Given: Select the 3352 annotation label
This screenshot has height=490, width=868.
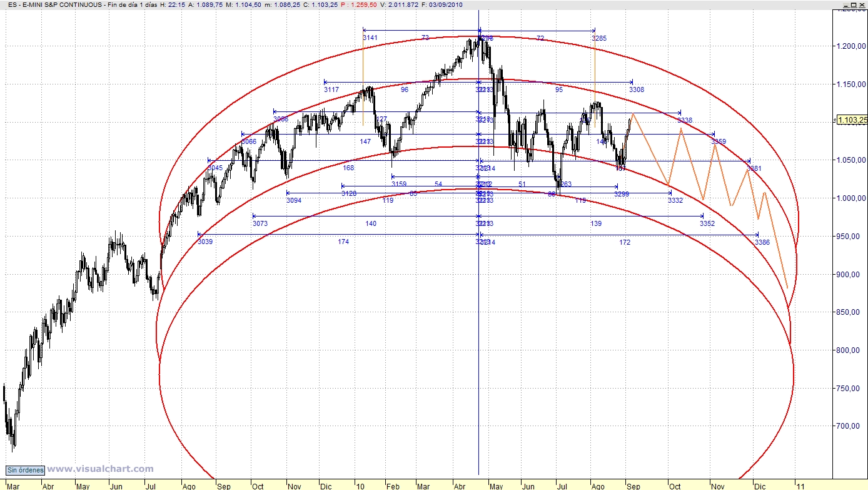Looking at the screenshot, I should pyautogui.click(x=707, y=223).
